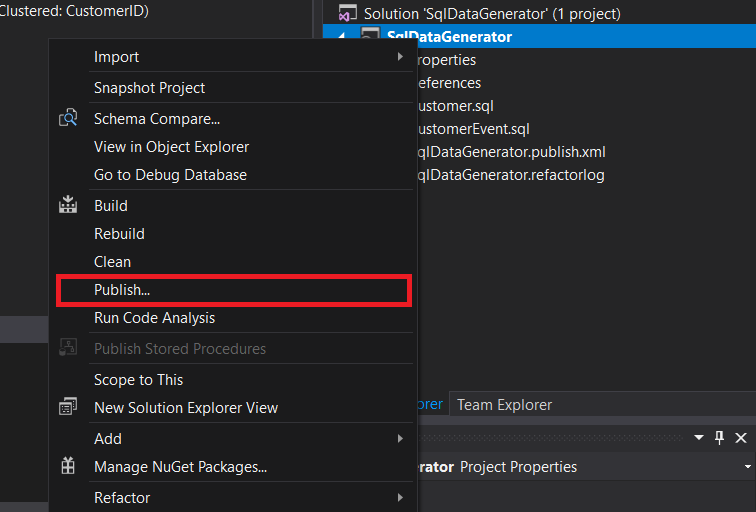The height and width of the screenshot is (512, 756).
Task: Switch to the Solution Explorer tab
Action: point(430,404)
